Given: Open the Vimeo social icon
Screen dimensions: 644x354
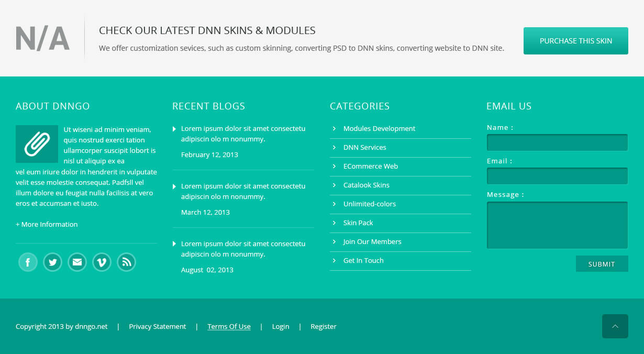Looking at the screenshot, I should click(x=102, y=262).
